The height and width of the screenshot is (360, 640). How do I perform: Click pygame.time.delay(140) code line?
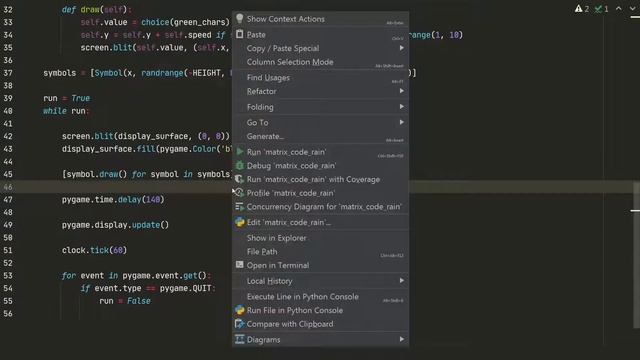point(113,200)
